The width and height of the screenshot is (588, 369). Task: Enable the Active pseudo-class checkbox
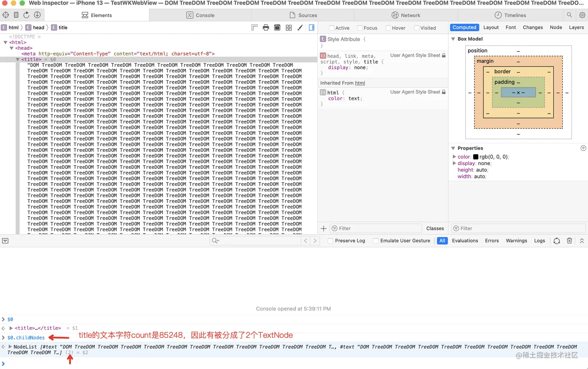332,28
